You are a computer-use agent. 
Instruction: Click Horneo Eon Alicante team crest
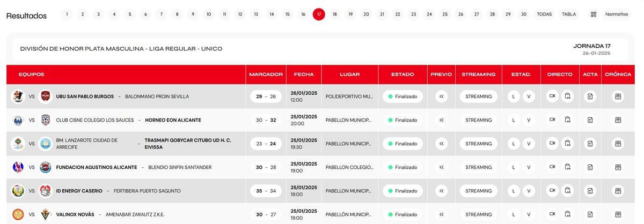point(46,120)
